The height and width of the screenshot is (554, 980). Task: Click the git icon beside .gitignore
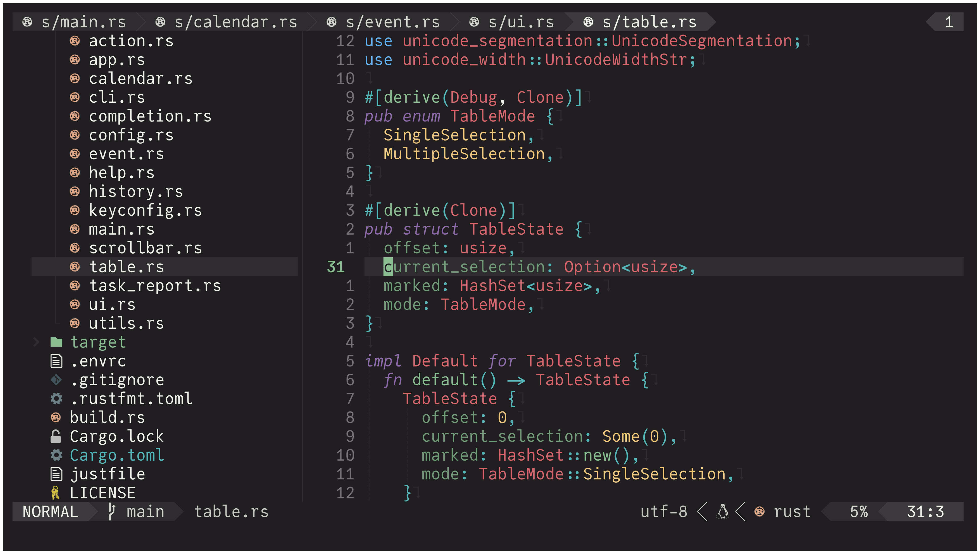click(x=56, y=379)
